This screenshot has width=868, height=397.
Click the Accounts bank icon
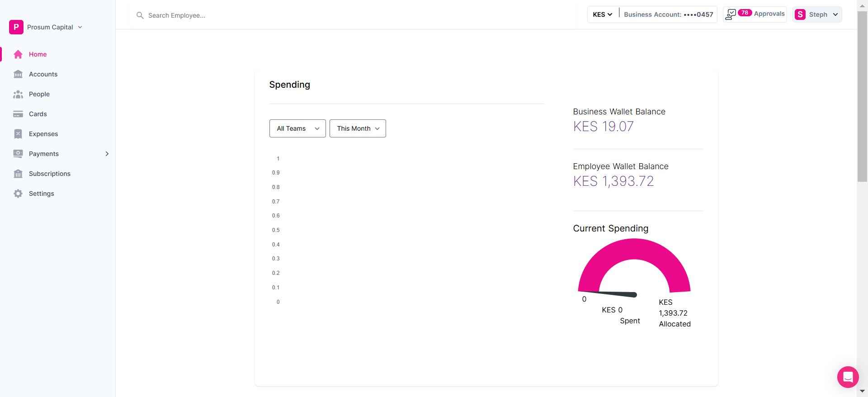tap(18, 74)
